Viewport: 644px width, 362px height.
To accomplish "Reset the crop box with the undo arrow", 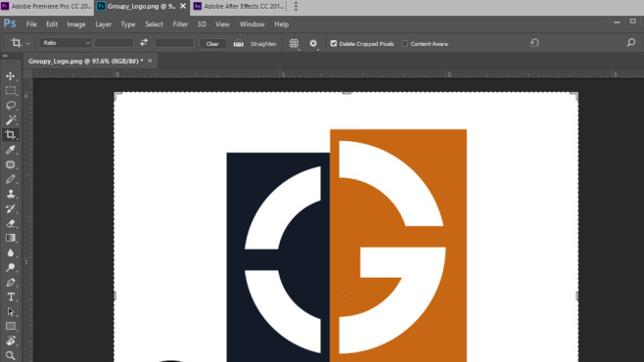I will [534, 43].
